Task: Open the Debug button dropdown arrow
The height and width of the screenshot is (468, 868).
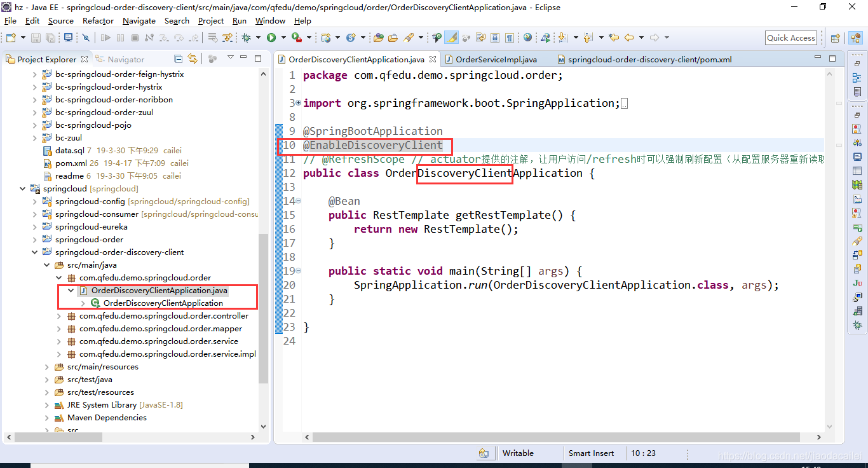Action: [x=258, y=38]
